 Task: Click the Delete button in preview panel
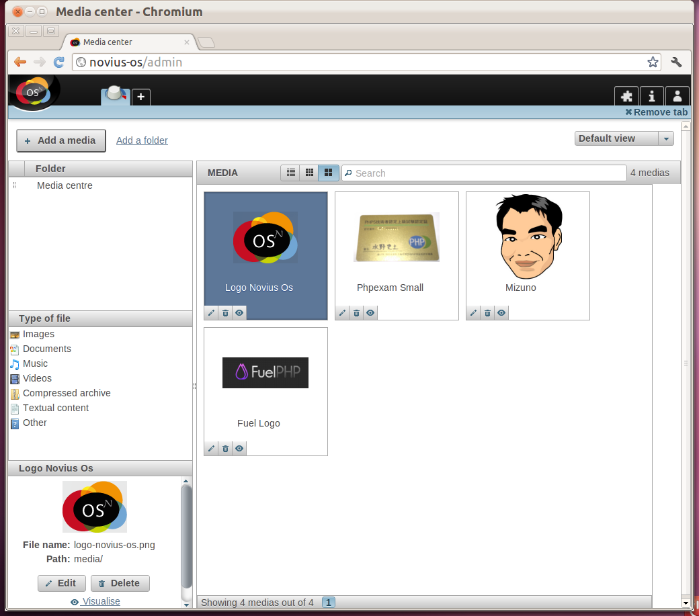click(120, 583)
